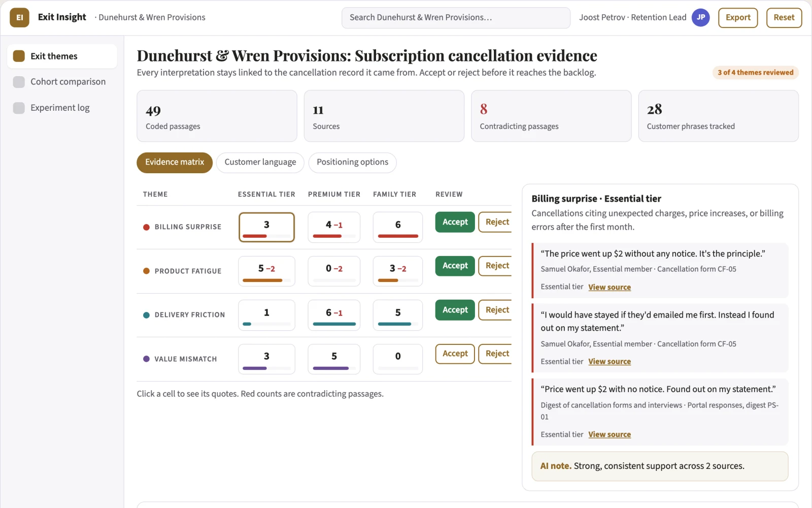Viewport: 812px width, 508px height.
Task: Go to Cohort comparison in the sidebar
Action: coord(62,82)
